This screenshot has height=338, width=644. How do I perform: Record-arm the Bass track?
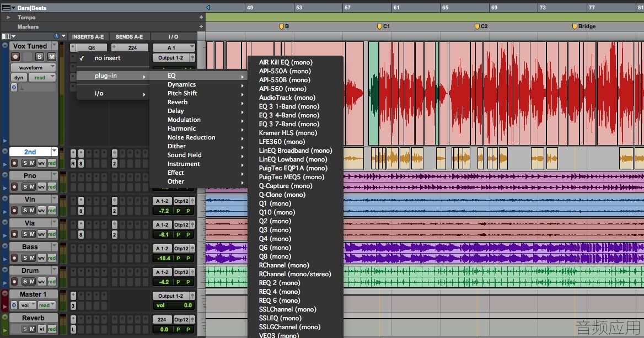(x=14, y=258)
